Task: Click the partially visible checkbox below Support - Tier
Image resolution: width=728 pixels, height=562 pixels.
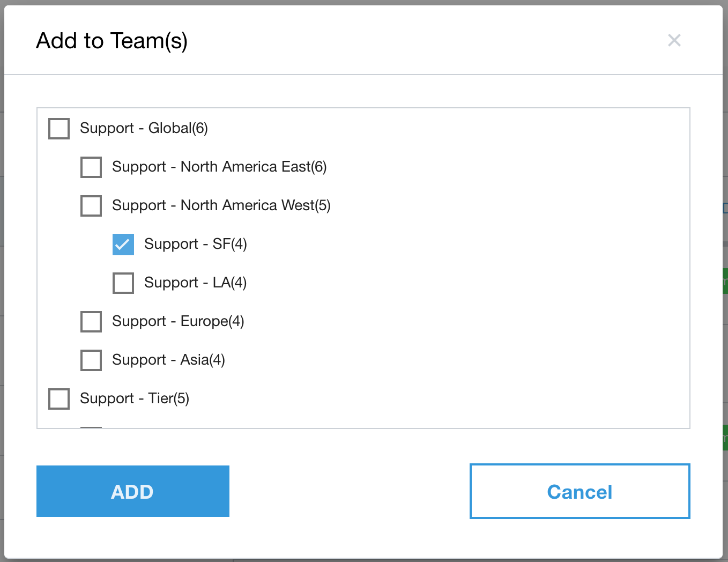Action: (91, 426)
